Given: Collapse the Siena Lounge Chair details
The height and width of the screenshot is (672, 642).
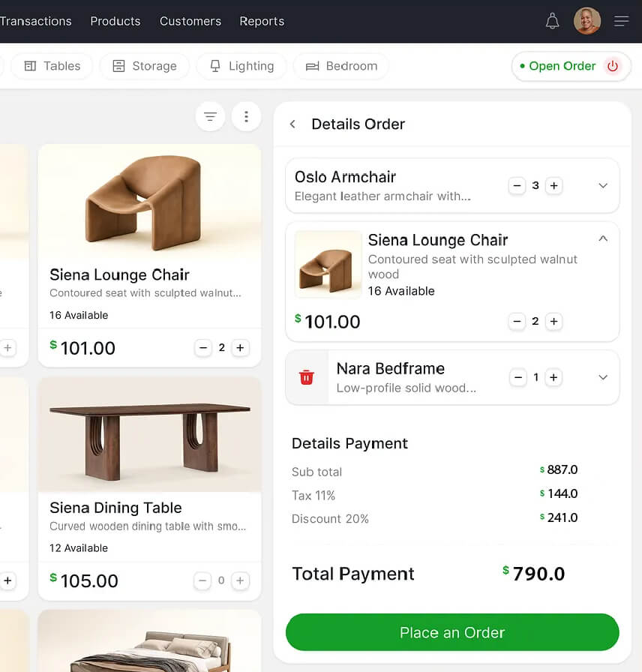Looking at the screenshot, I should (603, 238).
